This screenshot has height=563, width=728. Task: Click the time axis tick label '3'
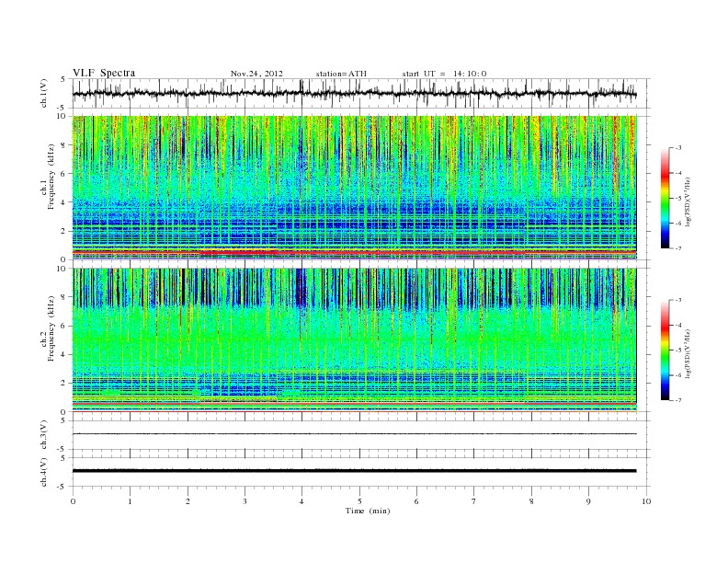point(245,501)
